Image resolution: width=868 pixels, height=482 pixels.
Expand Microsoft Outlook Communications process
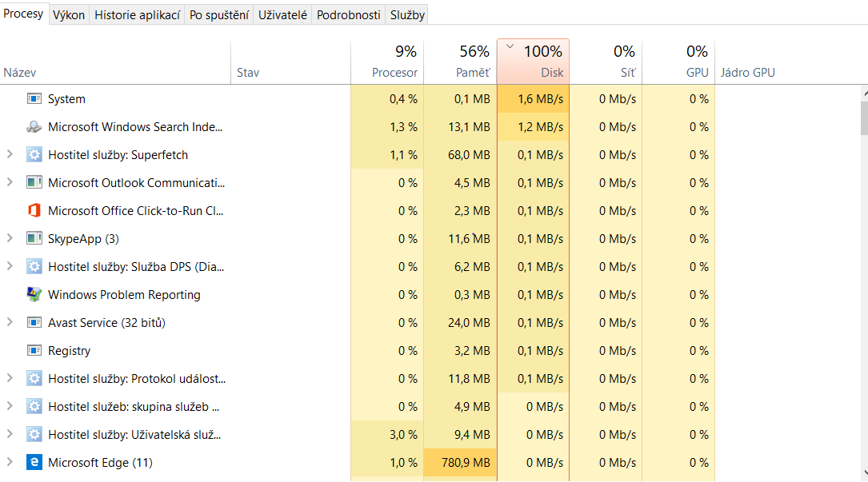pos(10,183)
